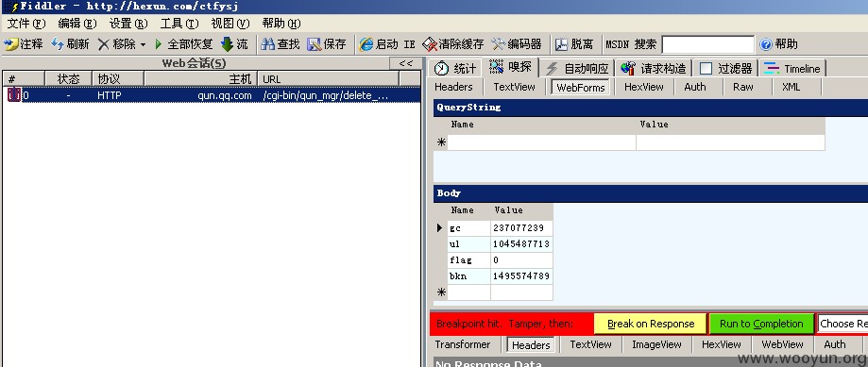Select the qun.qq.com session row
The image size is (868, 367).
212,95
